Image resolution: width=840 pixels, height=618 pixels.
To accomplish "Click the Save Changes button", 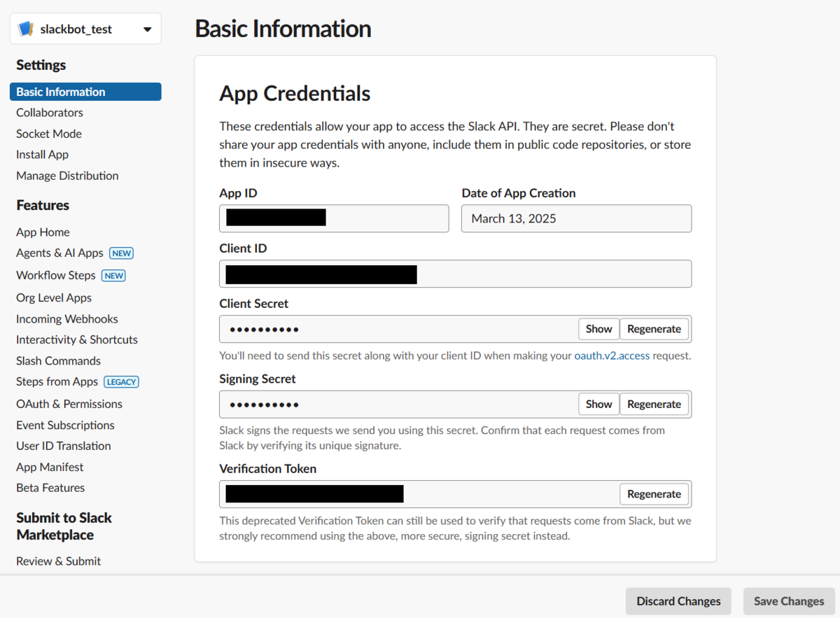I will coord(789,601).
